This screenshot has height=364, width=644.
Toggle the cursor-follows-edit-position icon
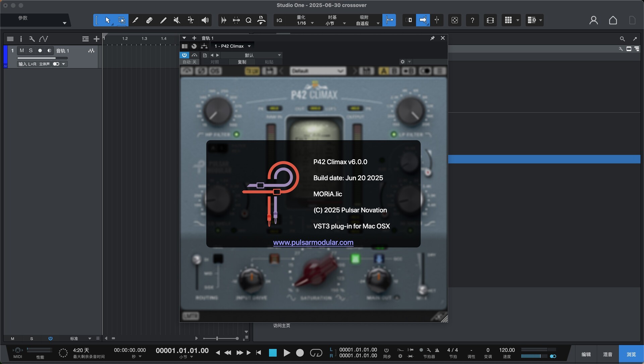437,20
